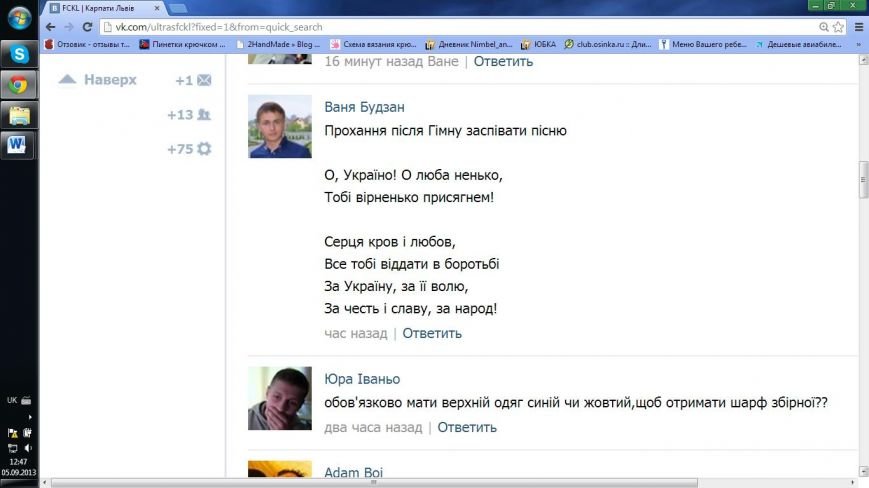Open bookmark club.osinka.ru

pos(608,44)
